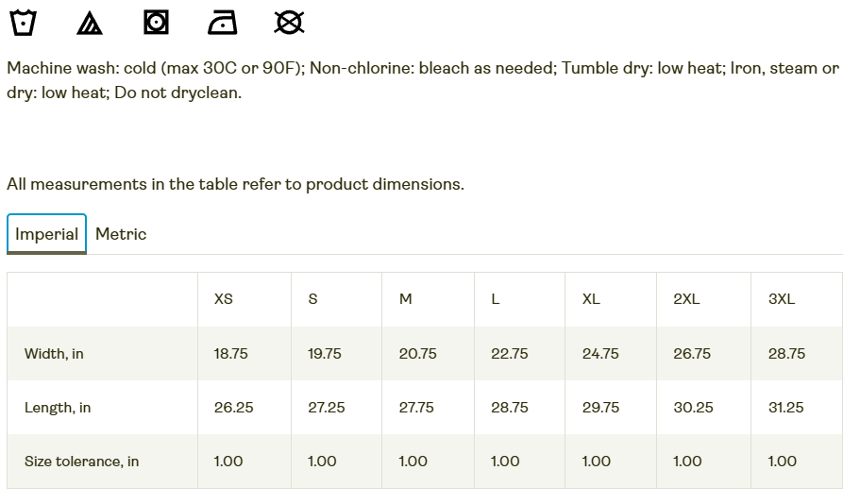Click the 3XL width value 28.75
Screen dimensions: 860x504
[786, 354]
